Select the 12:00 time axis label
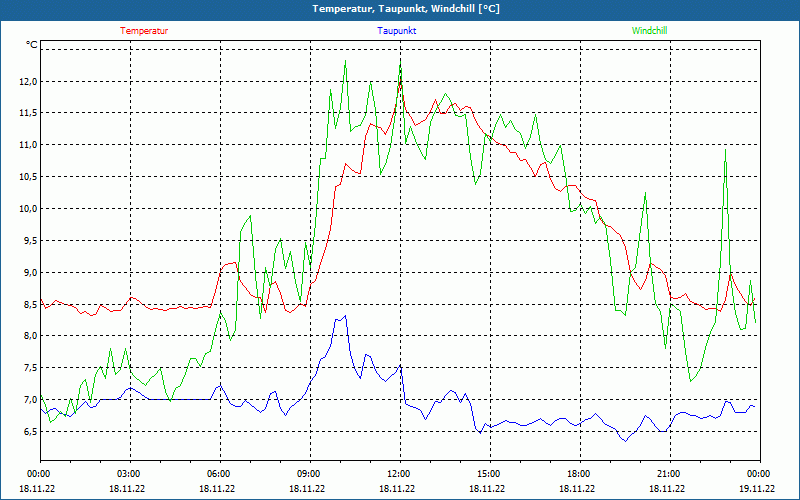 399,474
